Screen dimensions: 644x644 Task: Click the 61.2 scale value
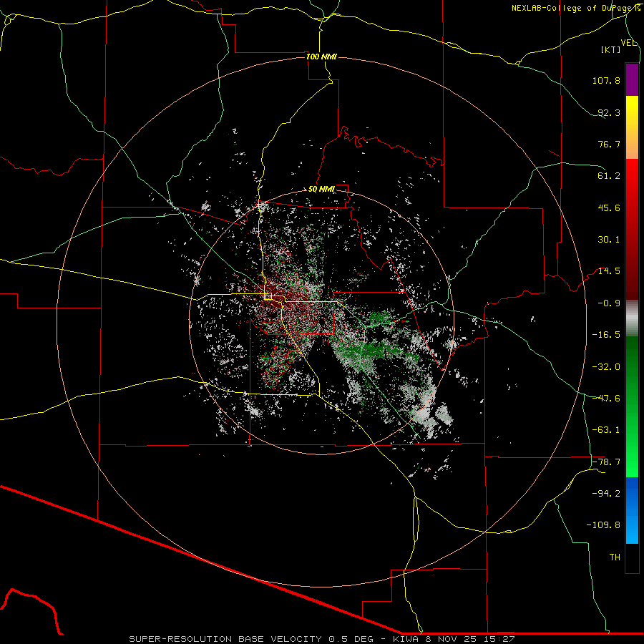pyautogui.click(x=609, y=176)
